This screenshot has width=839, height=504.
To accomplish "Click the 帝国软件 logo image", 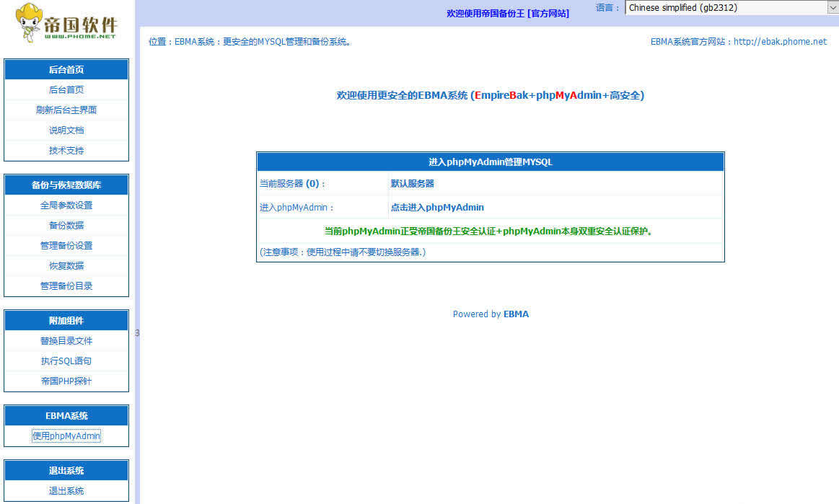I will (x=66, y=22).
